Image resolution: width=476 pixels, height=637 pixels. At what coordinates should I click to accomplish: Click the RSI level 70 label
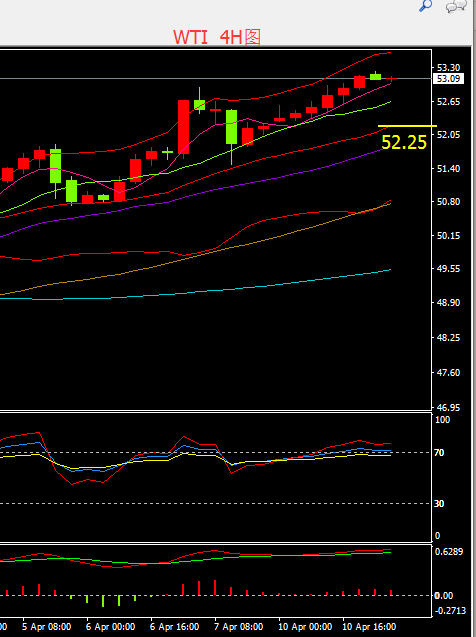pos(439,453)
